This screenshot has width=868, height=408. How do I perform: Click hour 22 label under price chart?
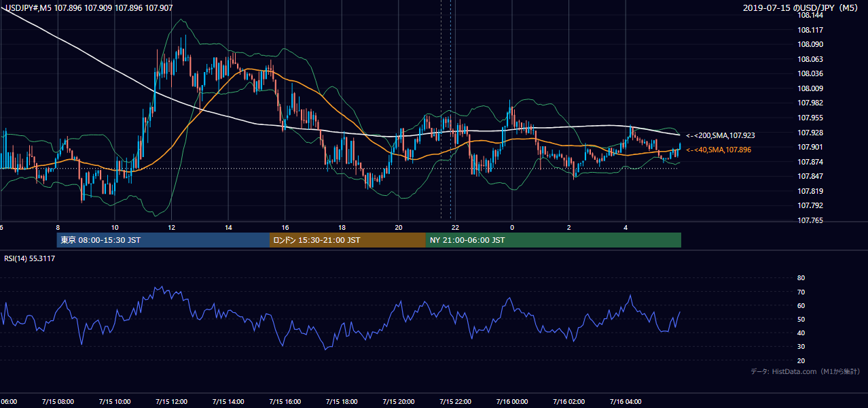click(456, 227)
